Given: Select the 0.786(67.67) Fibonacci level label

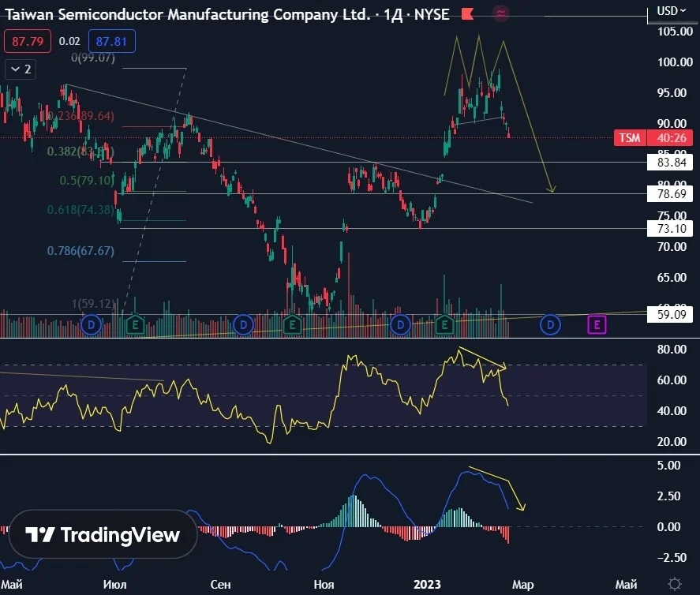Looking at the screenshot, I should click(80, 251).
